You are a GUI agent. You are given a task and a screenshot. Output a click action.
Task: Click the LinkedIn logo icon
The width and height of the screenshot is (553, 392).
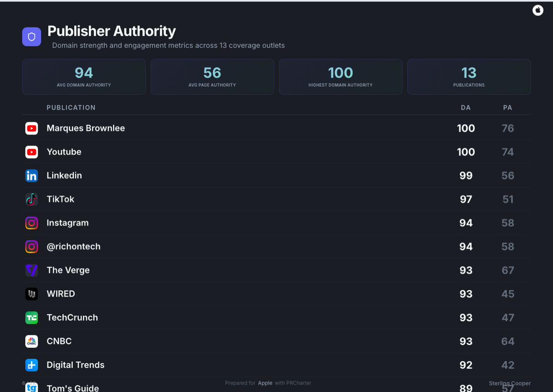click(x=31, y=176)
